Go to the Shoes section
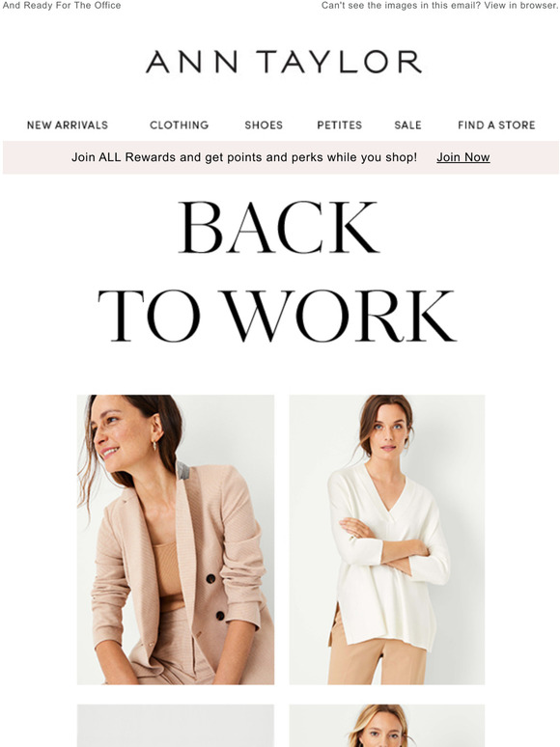560x747 pixels. click(264, 125)
